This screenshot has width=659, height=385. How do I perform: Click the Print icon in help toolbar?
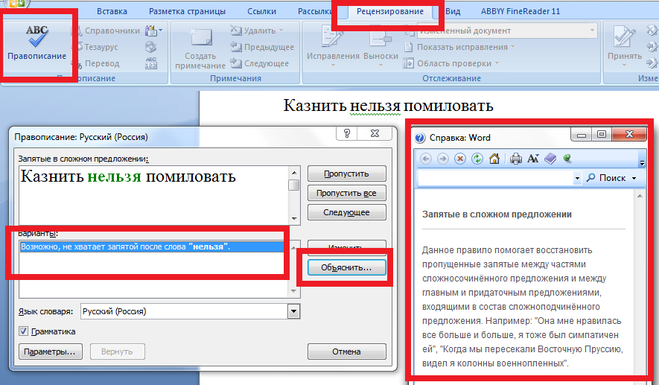(x=516, y=158)
